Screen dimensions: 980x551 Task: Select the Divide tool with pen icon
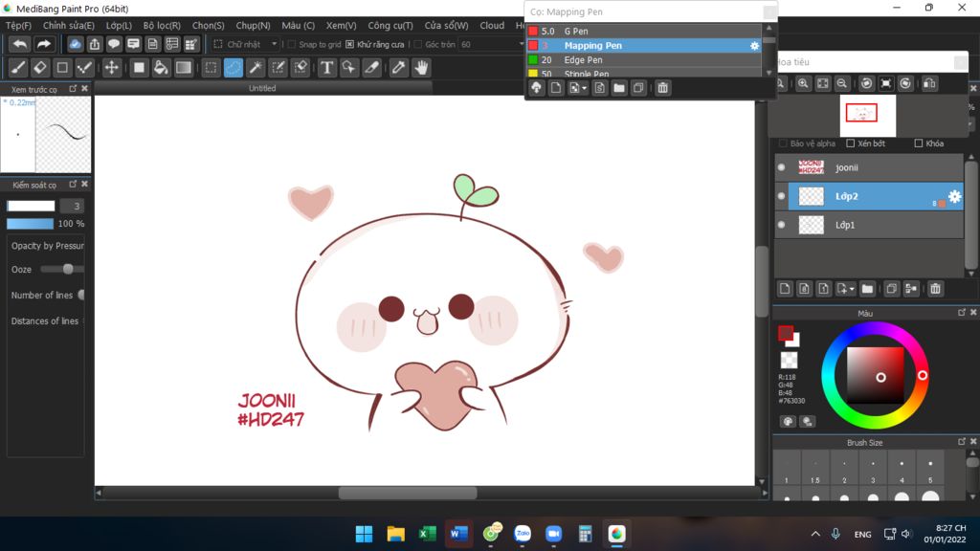click(372, 68)
